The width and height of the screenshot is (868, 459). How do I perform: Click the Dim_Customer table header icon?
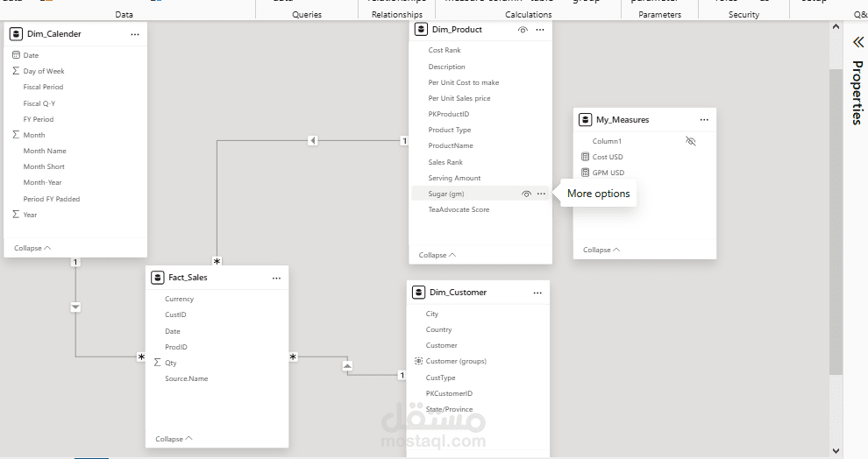pyautogui.click(x=418, y=292)
